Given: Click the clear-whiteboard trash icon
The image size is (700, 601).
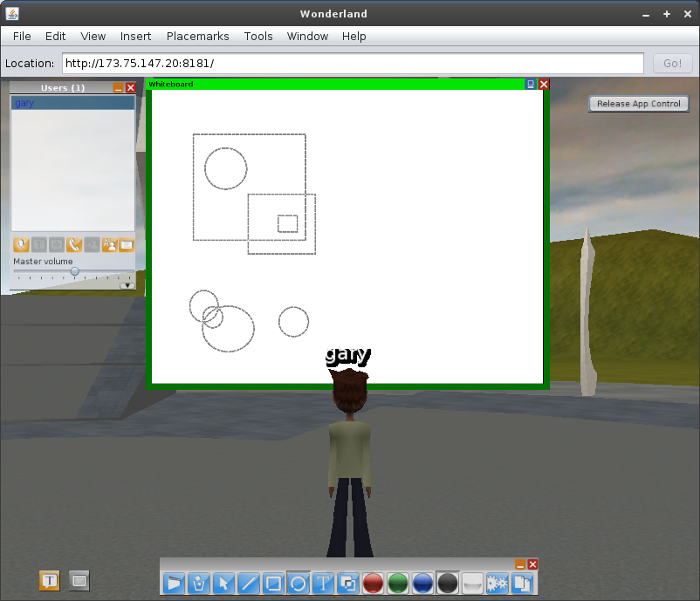Looking at the screenshot, I should click(199, 583).
